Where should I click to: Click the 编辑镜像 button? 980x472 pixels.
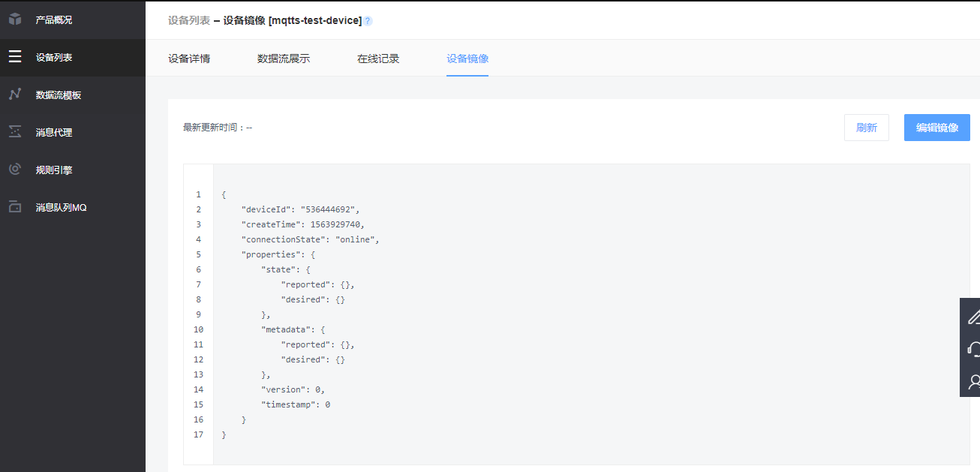(937, 128)
